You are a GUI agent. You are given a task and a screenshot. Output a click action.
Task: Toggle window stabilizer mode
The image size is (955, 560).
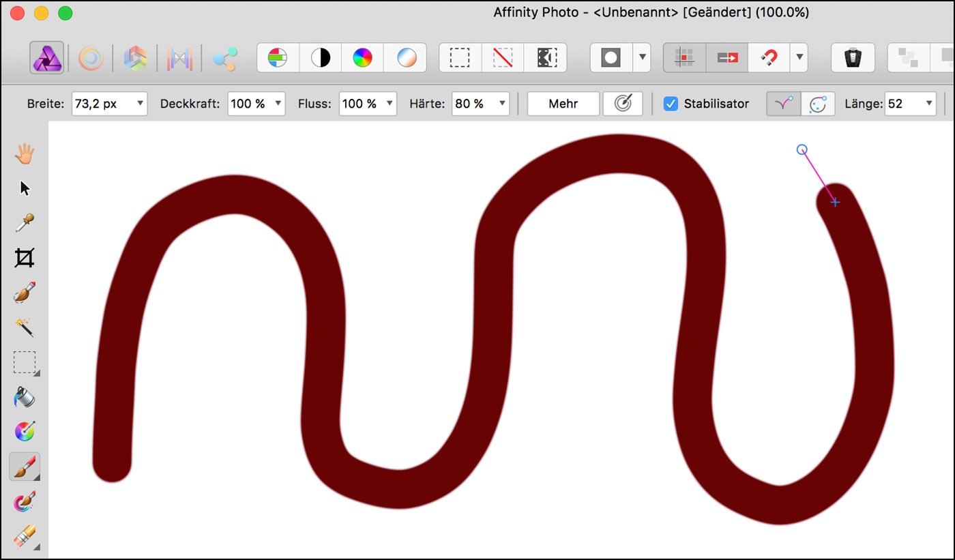817,104
